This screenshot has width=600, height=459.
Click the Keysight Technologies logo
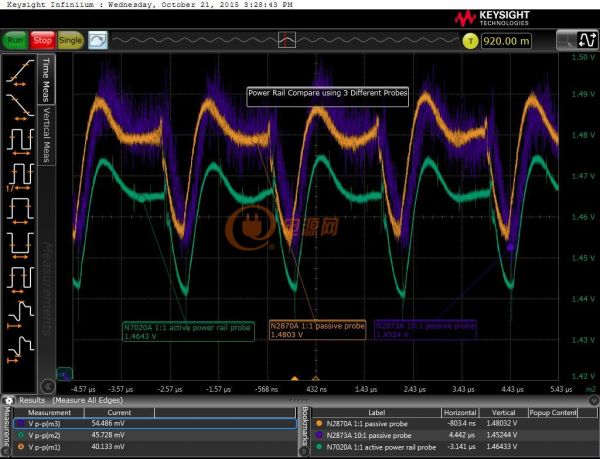(x=492, y=18)
